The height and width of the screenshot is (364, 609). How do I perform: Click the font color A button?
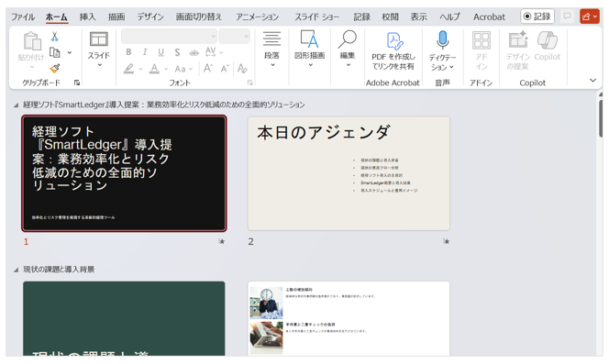(155, 69)
